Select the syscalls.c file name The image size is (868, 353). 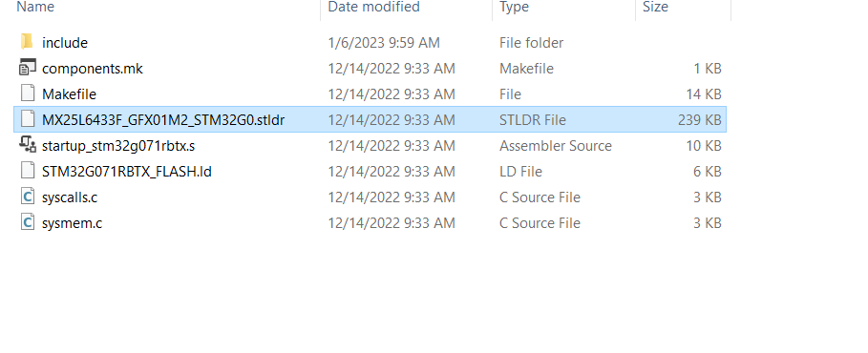[x=70, y=197]
